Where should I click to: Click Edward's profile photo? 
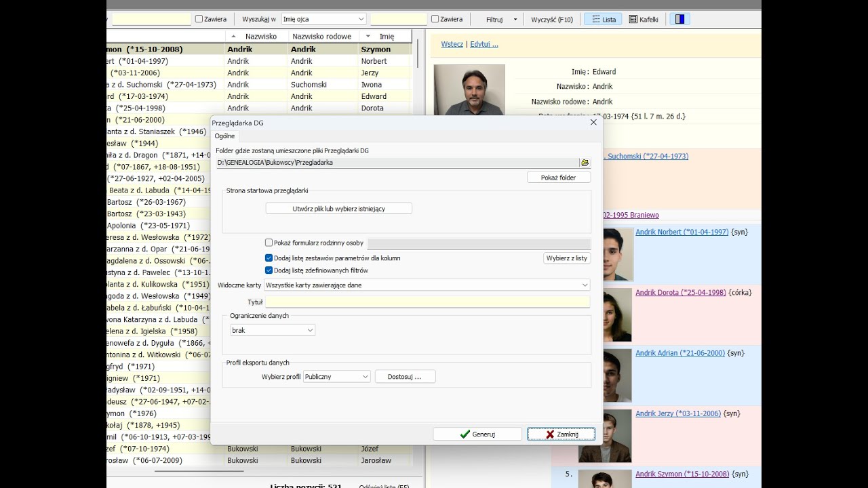(x=469, y=89)
